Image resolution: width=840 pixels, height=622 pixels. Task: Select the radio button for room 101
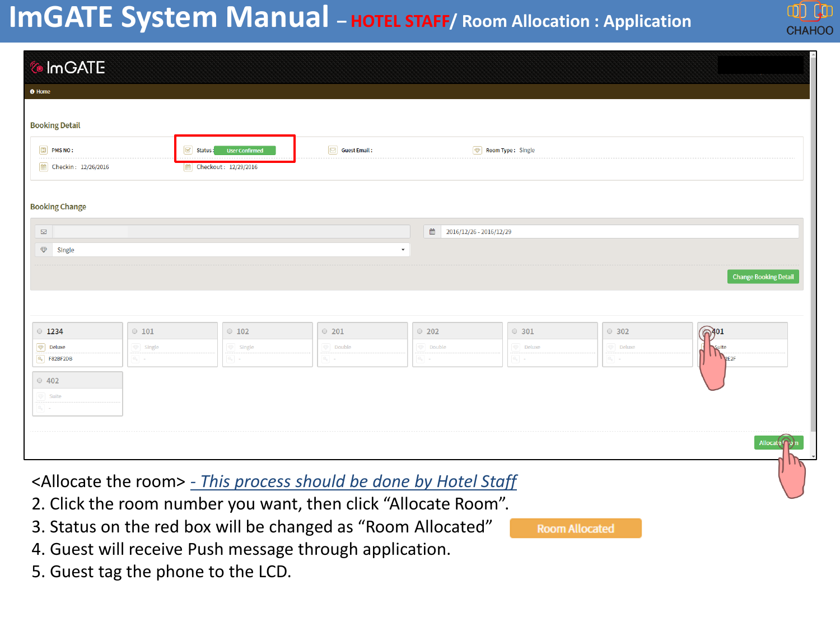(x=134, y=330)
